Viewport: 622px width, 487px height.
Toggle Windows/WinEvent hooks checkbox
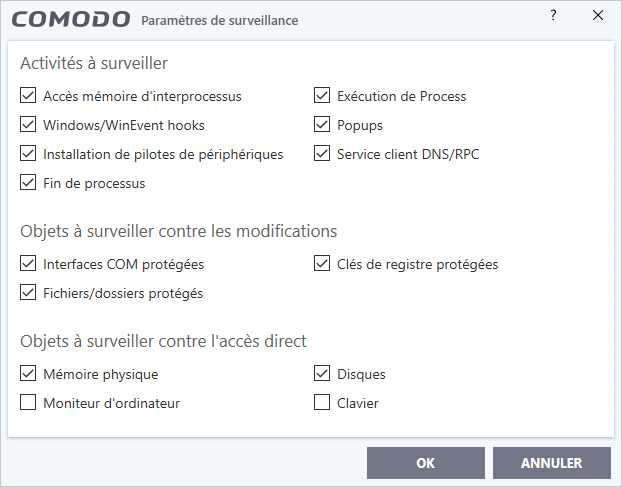click(x=28, y=125)
